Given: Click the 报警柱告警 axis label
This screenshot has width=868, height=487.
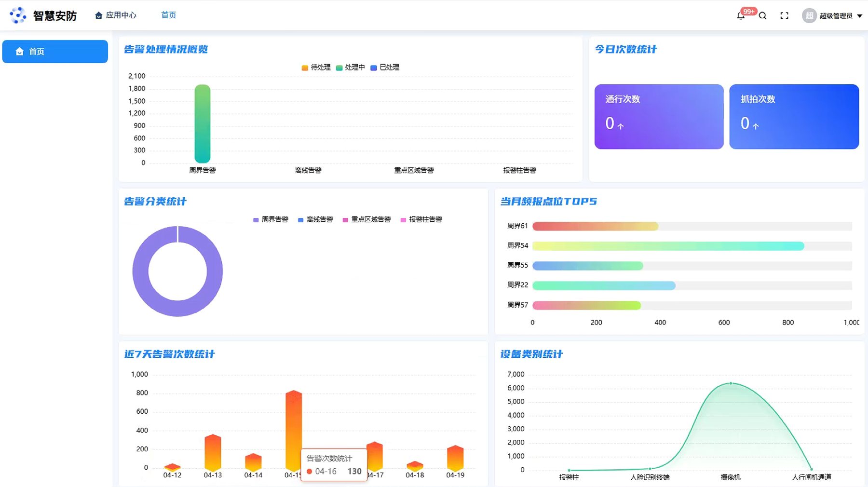Looking at the screenshot, I should [x=520, y=170].
